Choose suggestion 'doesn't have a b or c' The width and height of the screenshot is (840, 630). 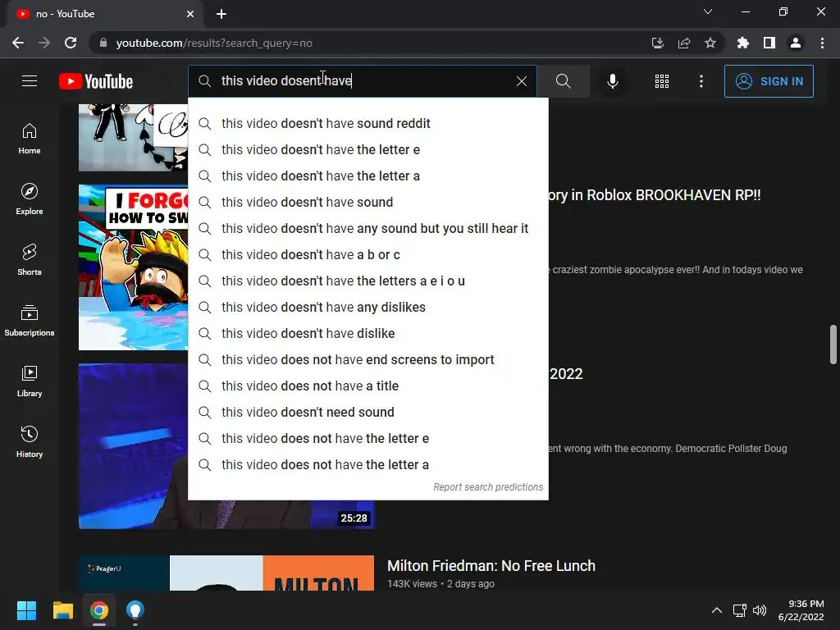[368, 254]
